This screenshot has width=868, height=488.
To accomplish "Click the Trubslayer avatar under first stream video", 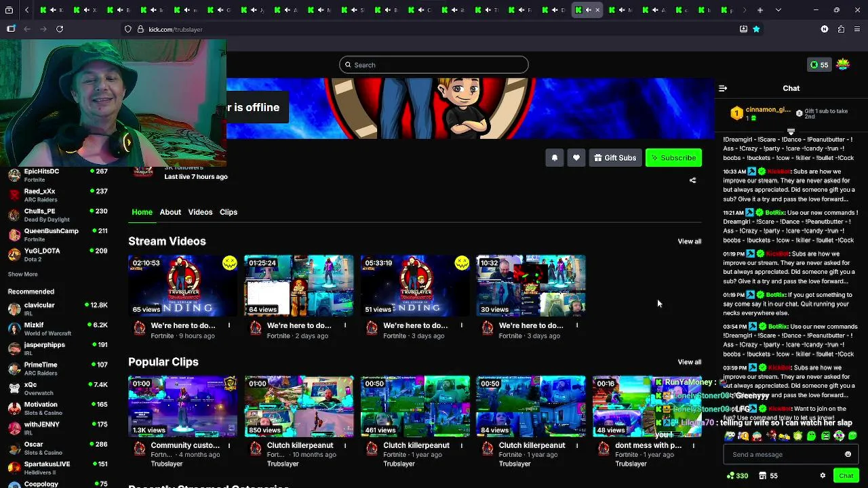I will [140, 328].
